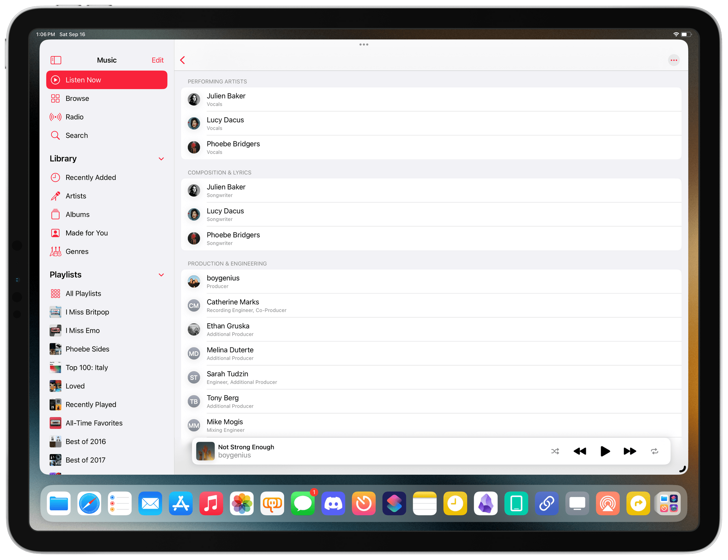Open Mail from the dock
Screen dimensions: 728x560
pos(150,504)
